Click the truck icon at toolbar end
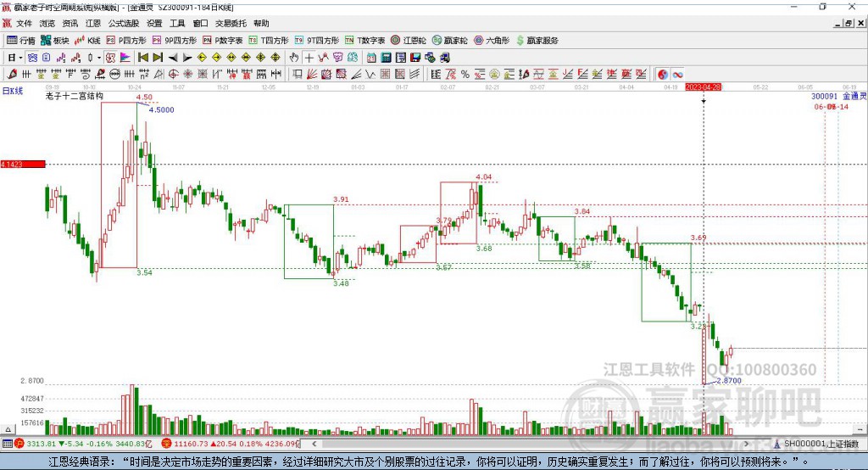The width and height of the screenshot is (868, 470). tap(444, 58)
